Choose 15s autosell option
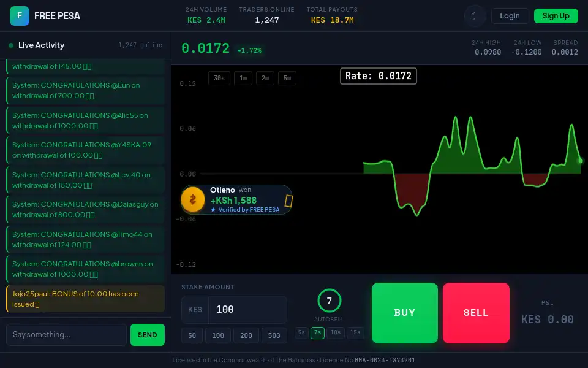Screen dimensions: 588x368 coord(355,332)
